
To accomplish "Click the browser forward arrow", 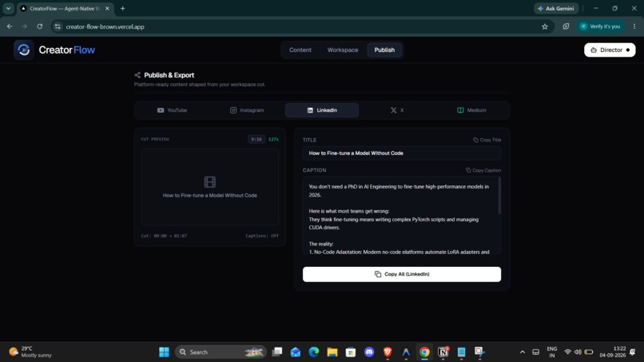I will (x=25, y=26).
